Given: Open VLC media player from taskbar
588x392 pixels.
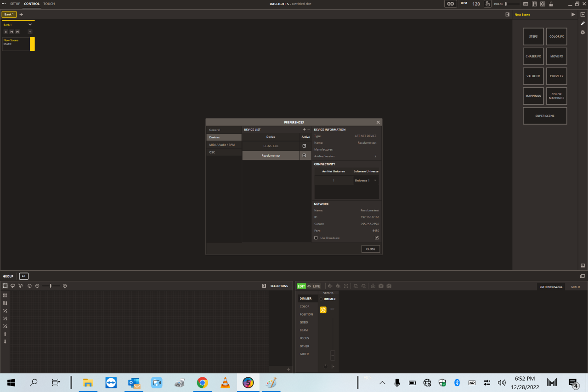Looking at the screenshot, I should (x=225, y=382).
